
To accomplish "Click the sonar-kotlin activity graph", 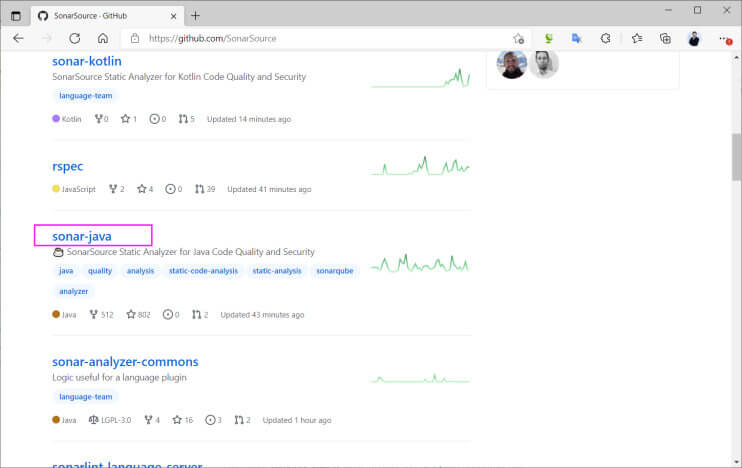I will coord(421,79).
